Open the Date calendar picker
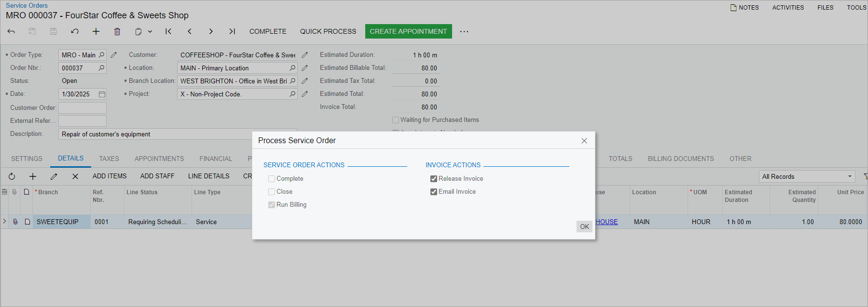868x307 pixels. pos(102,94)
